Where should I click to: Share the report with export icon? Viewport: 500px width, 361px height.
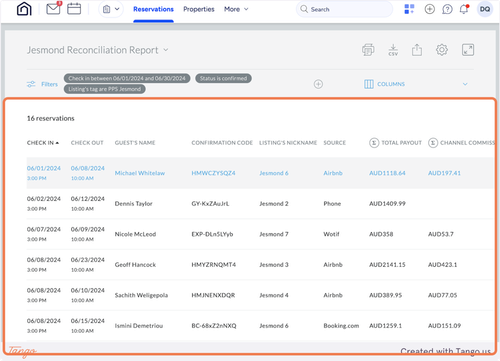tap(417, 50)
